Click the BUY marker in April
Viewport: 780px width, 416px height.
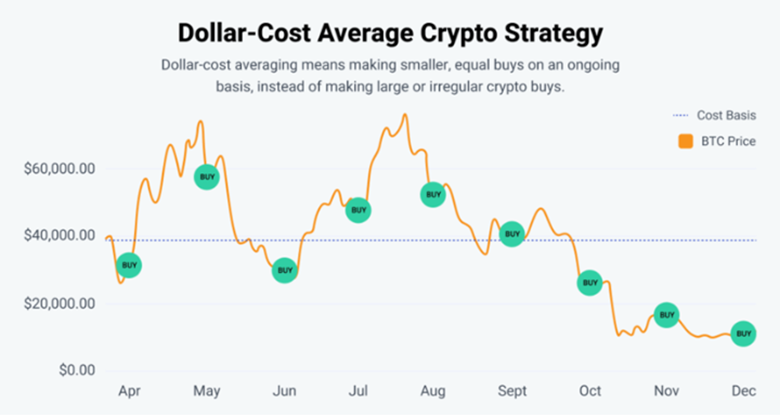128,265
